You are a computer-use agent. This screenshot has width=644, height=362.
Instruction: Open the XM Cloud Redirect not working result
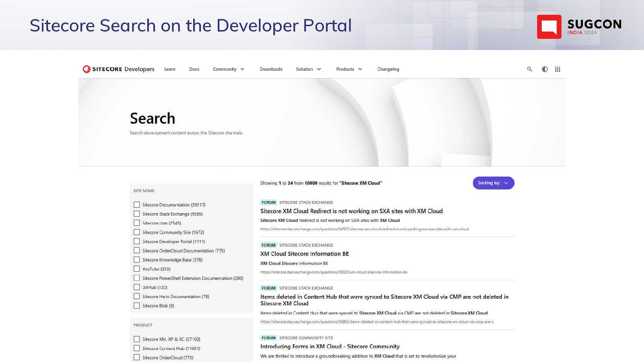pos(351,211)
